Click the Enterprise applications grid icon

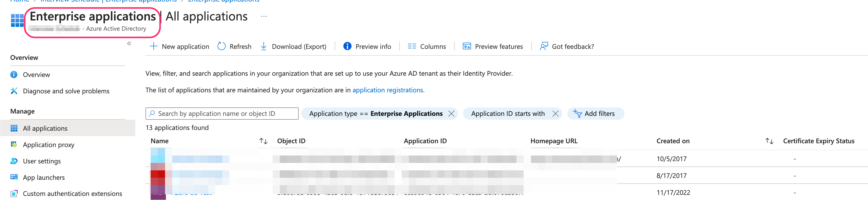coord(17,20)
